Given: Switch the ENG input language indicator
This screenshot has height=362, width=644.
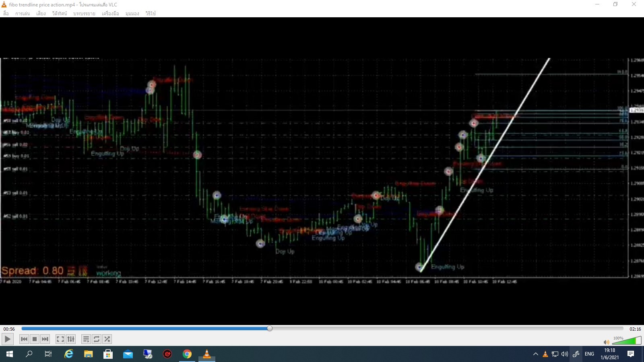Looking at the screenshot, I should point(589,354).
